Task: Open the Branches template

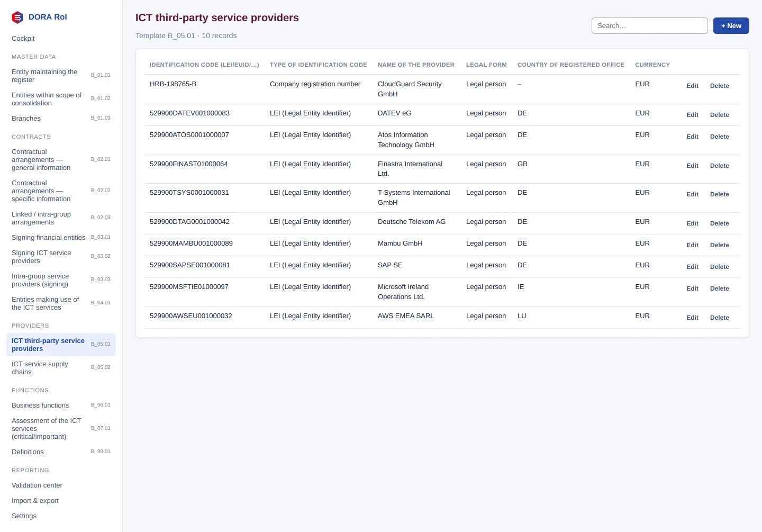Action: (61, 119)
